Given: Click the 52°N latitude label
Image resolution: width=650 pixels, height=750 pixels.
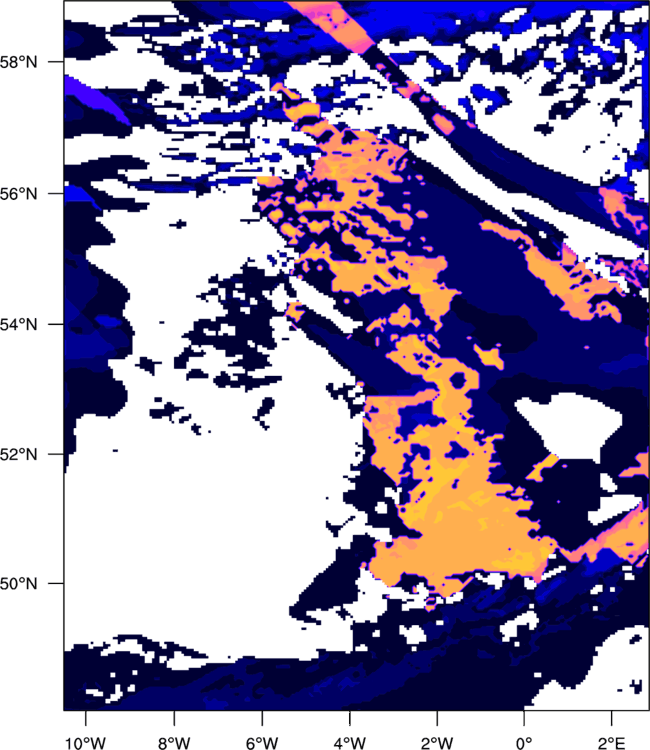Looking at the screenshot, I should (x=18, y=454).
